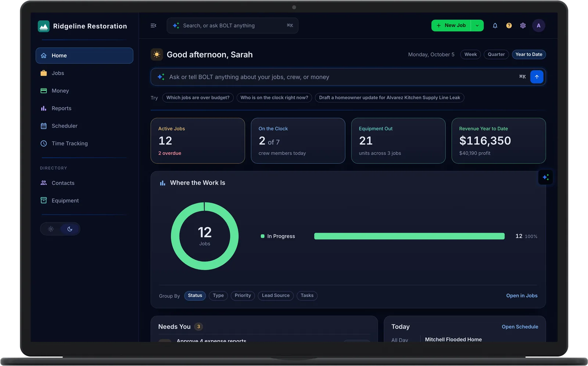Open the help question mark icon

pos(509,26)
